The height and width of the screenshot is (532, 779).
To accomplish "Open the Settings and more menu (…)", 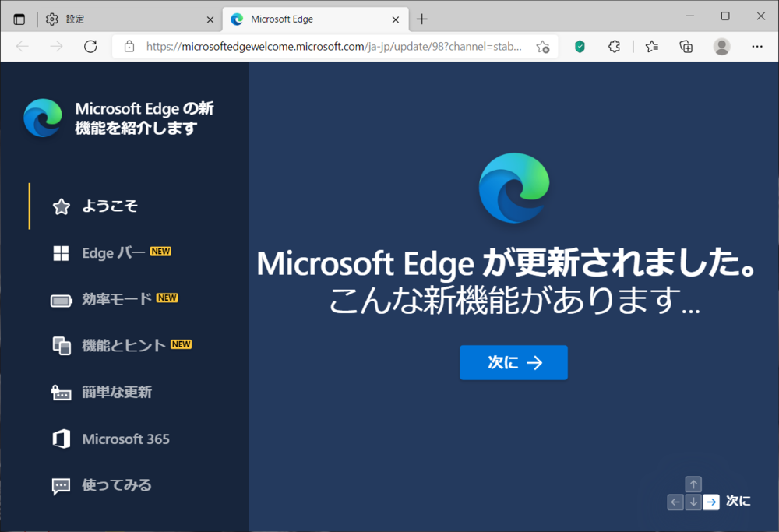I will (x=756, y=46).
